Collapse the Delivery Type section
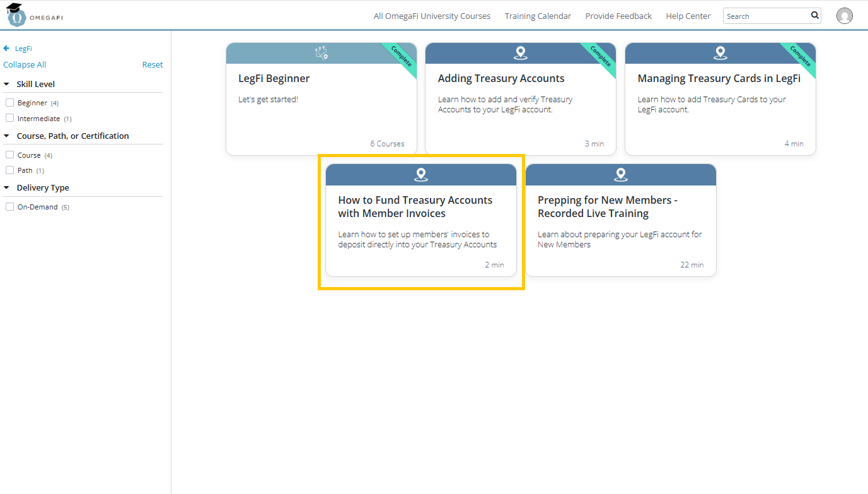This screenshot has width=868, height=494. click(6, 187)
